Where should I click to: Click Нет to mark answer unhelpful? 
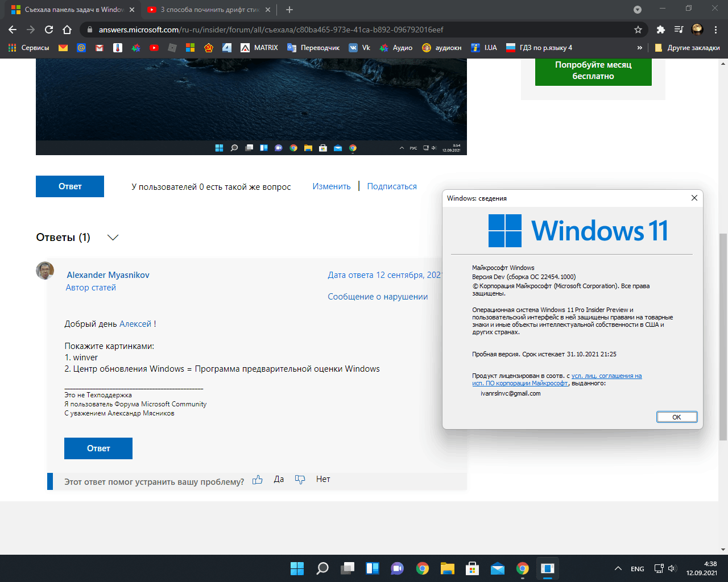(x=323, y=480)
